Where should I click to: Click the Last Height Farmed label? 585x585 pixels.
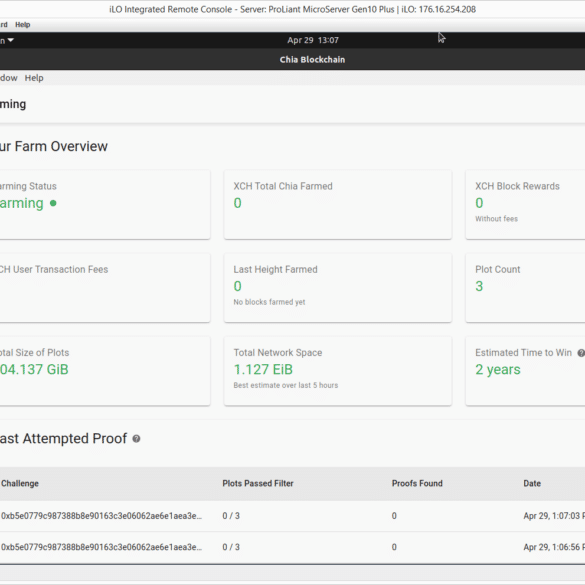click(x=275, y=269)
